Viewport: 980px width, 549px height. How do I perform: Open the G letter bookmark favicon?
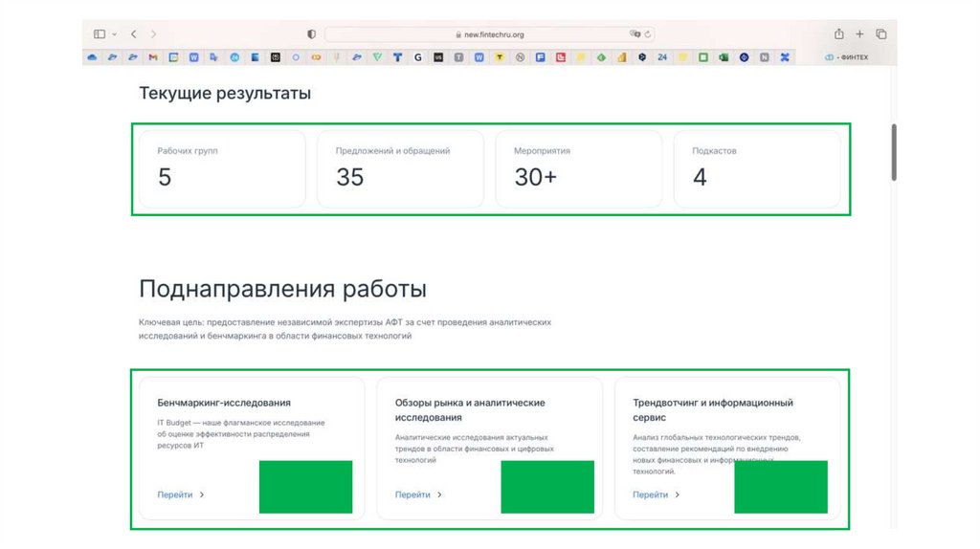tap(417, 56)
